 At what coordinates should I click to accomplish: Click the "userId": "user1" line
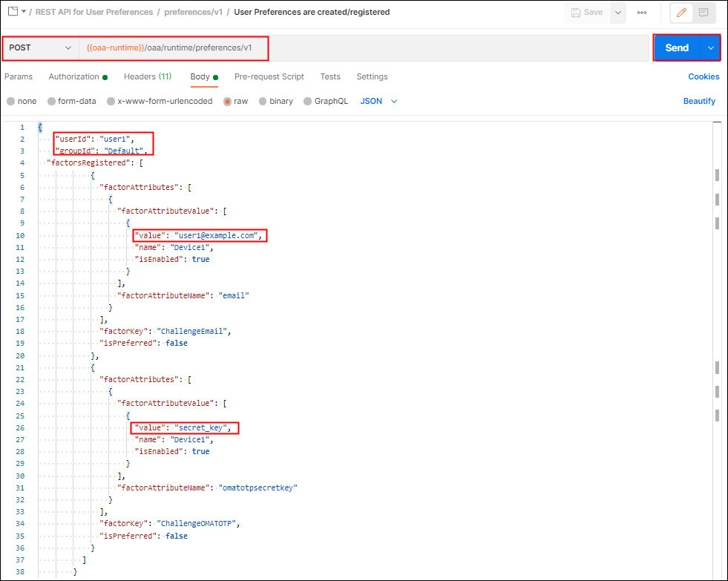click(x=95, y=139)
